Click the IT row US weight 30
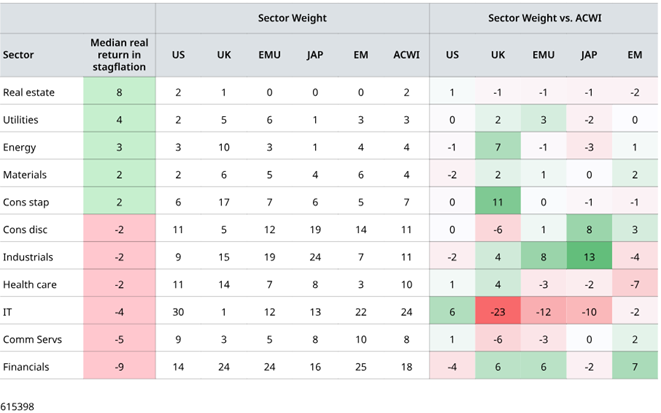Viewport: 661px width, 413px height. 177,311
